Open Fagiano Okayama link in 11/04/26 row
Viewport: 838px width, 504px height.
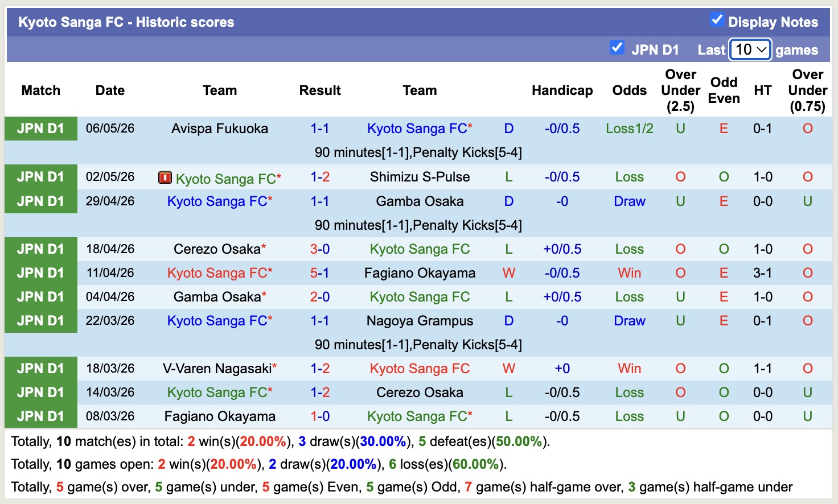(420, 273)
